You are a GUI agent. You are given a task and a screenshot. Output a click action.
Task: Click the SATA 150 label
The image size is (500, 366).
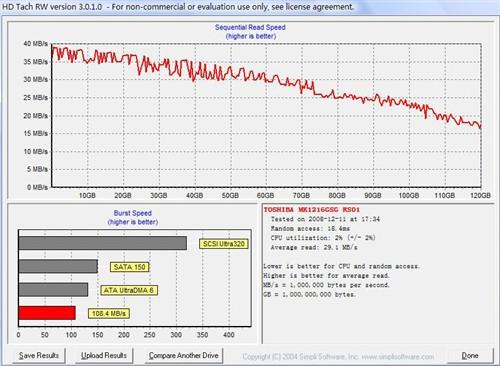(129, 267)
